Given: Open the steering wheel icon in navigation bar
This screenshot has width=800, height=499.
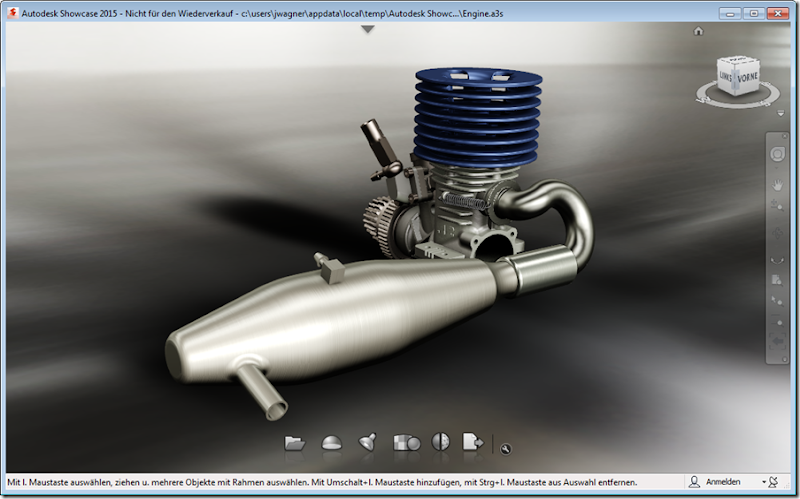Looking at the screenshot, I should point(777,155).
